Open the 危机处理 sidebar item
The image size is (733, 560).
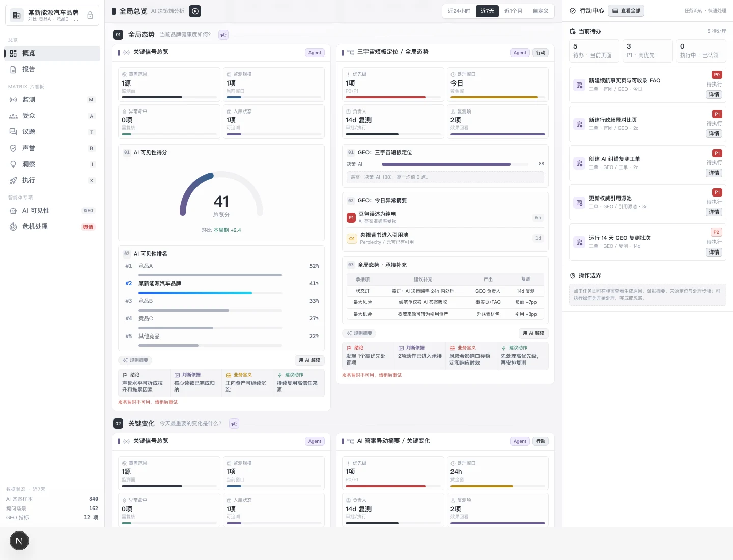click(52, 227)
